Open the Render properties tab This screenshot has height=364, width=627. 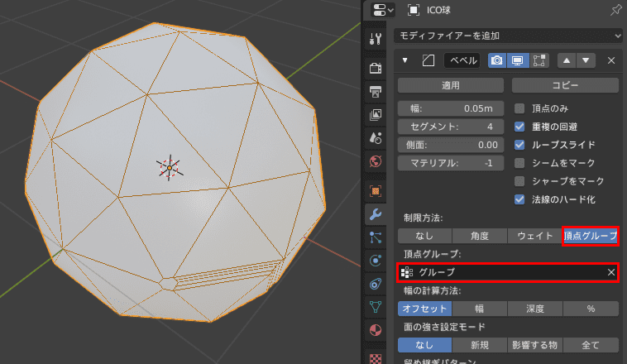tap(376, 68)
